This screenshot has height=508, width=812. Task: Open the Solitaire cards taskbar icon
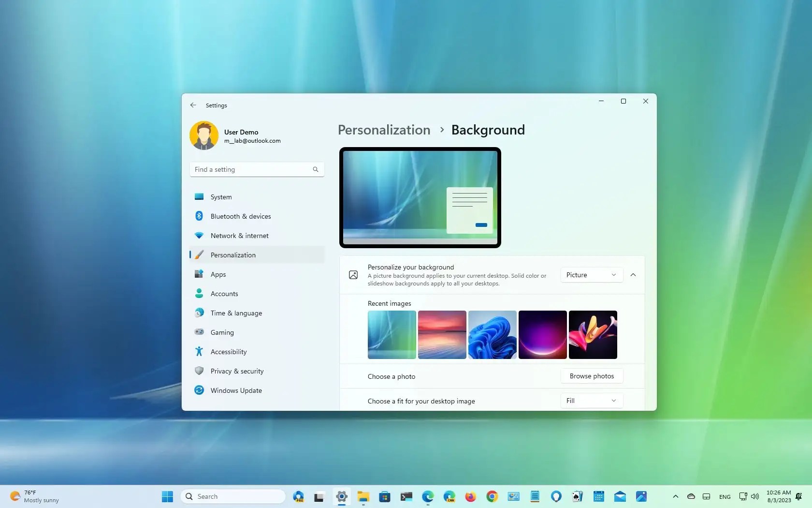(577, 496)
